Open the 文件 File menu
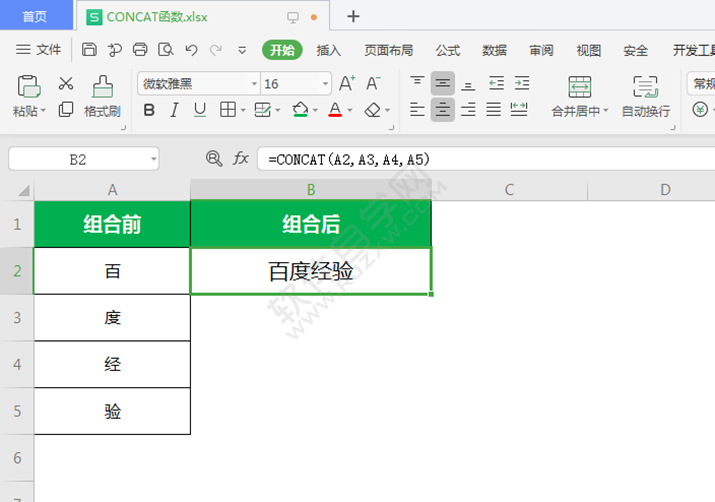Image resolution: width=715 pixels, height=502 pixels. (39, 50)
